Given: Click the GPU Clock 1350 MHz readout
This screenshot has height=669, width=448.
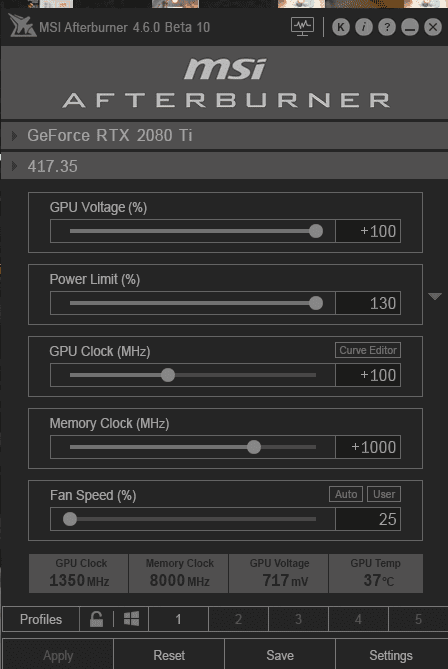Looking at the screenshot, I should click(x=79, y=573).
